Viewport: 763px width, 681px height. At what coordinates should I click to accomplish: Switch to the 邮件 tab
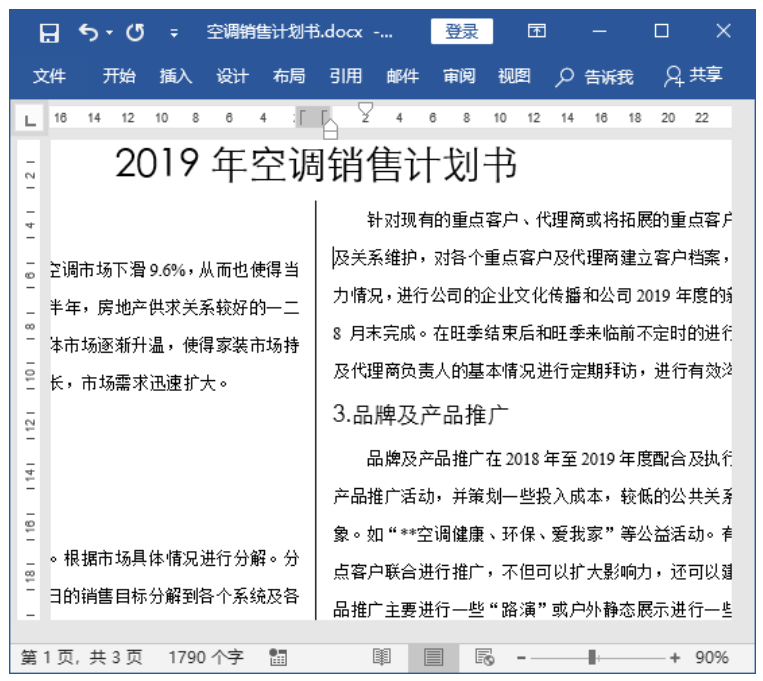coord(402,76)
